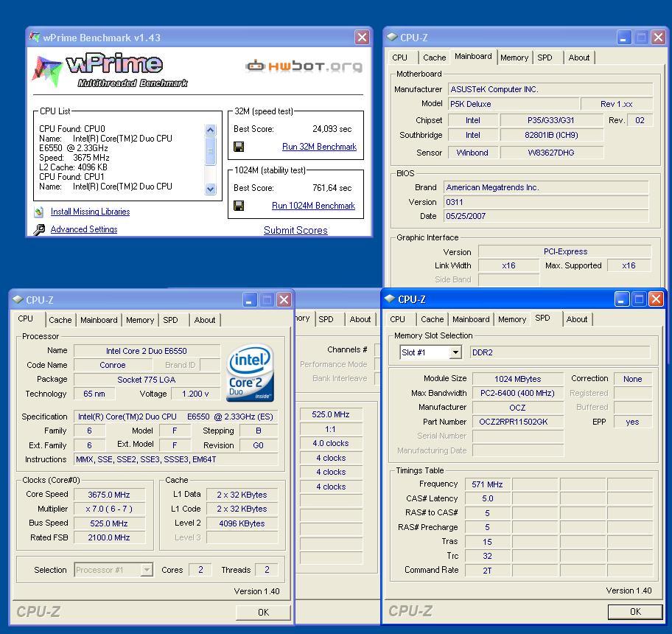Click the save icon beside Run 1024M Benchmark
The height and width of the screenshot is (634, 672).
click(x=239, y=206)
